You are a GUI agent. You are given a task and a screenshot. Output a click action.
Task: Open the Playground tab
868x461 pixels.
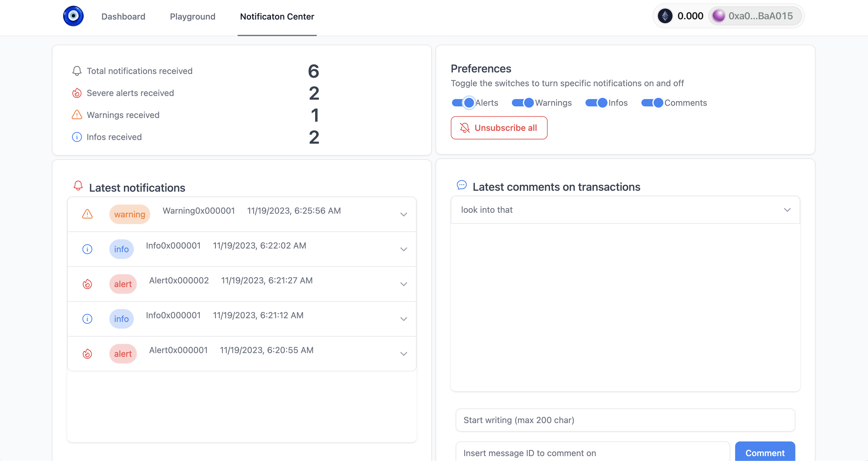192,17
